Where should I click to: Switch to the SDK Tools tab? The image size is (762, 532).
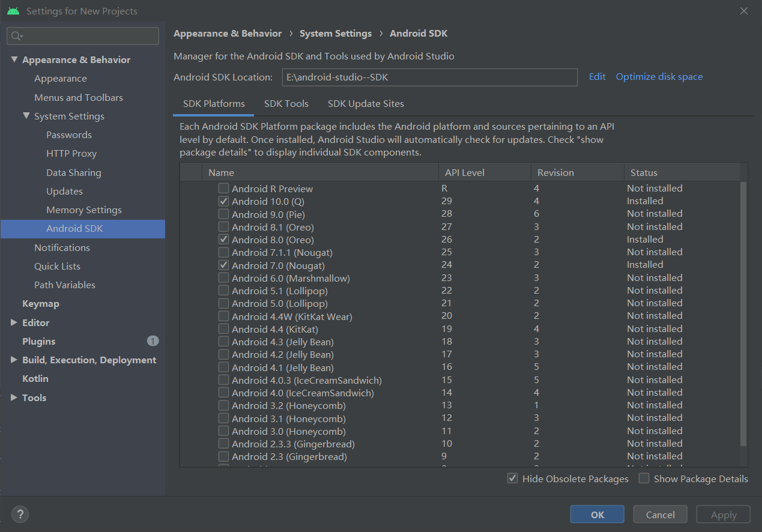pos(286,104)
